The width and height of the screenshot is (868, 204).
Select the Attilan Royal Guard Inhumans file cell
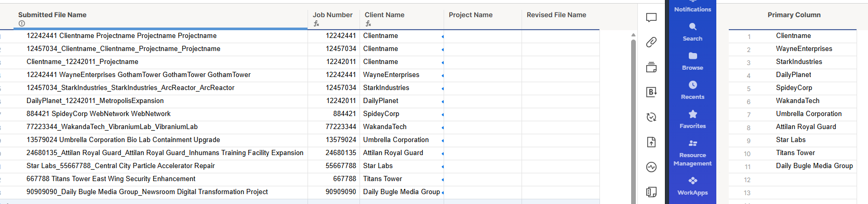point(161,153)
